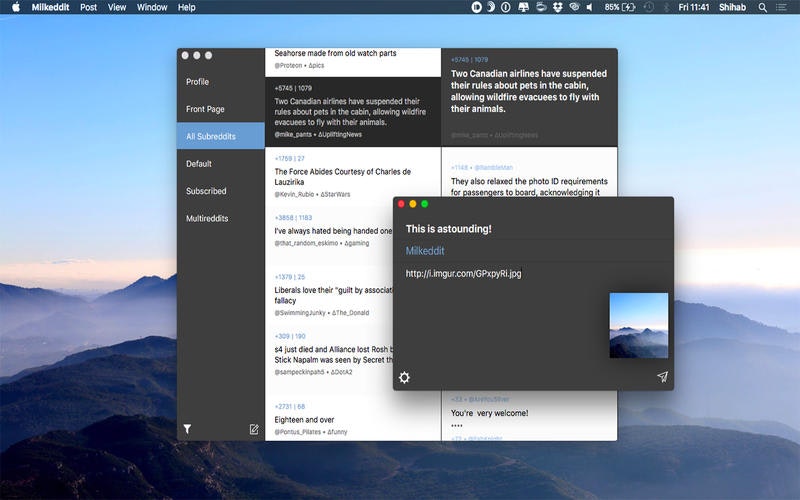The width and height of the screenshot is (800, 500).
Task: Click the ΔUpliftingNews subreddit label in the list
Action: (340, 135)
